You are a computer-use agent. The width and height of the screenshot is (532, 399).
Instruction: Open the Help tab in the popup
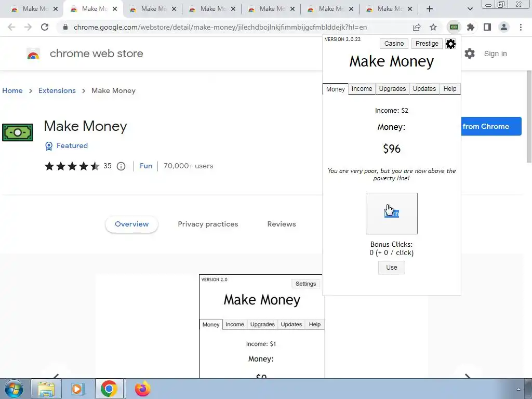pyautogui.click(x=450, y=88)
